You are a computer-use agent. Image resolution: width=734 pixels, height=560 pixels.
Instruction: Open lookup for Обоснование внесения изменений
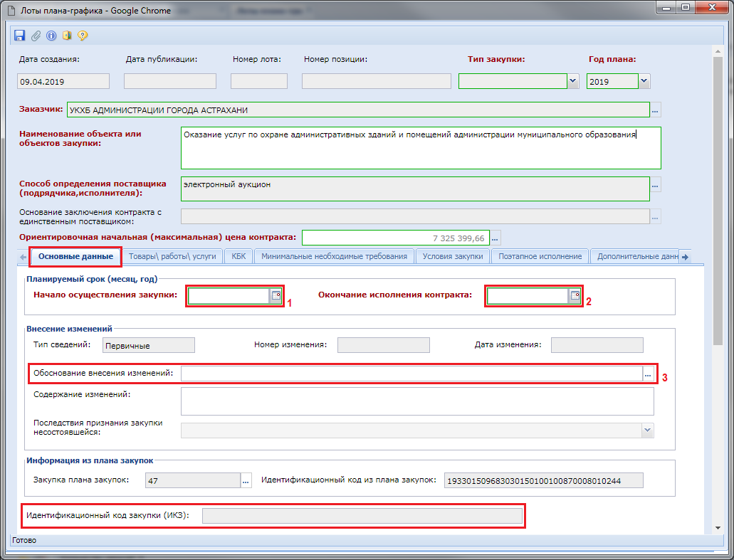coord(648,374)
